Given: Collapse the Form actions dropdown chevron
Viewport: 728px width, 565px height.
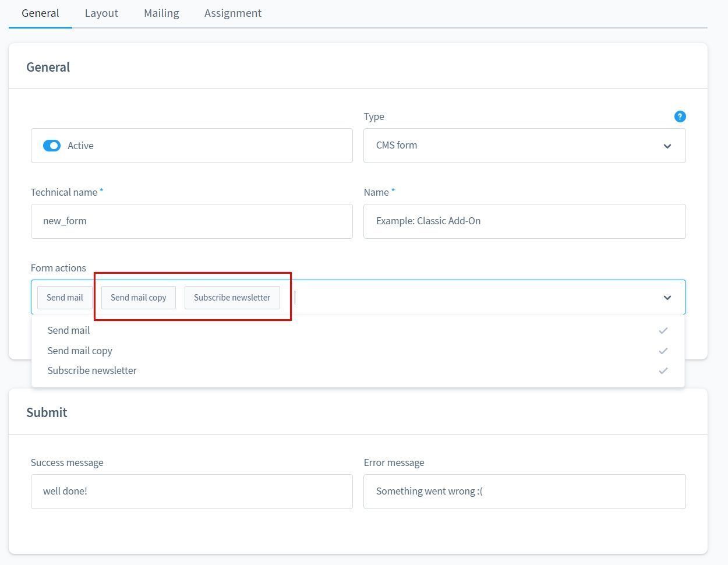Looking at the screenshot, I should coord(667,298).
